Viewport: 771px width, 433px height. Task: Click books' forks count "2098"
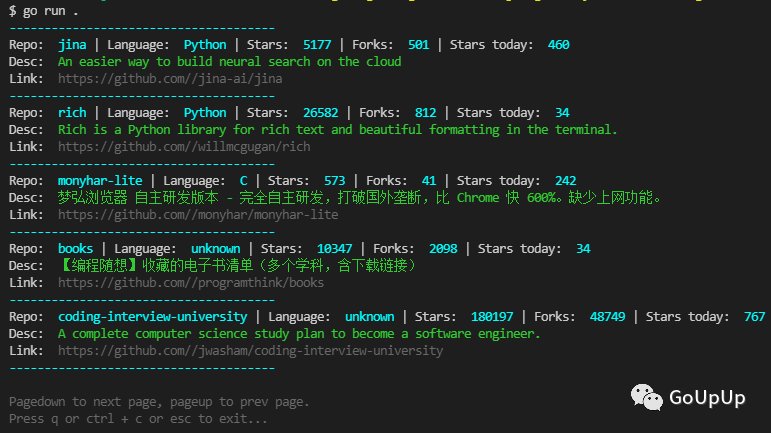pos(443,249)
